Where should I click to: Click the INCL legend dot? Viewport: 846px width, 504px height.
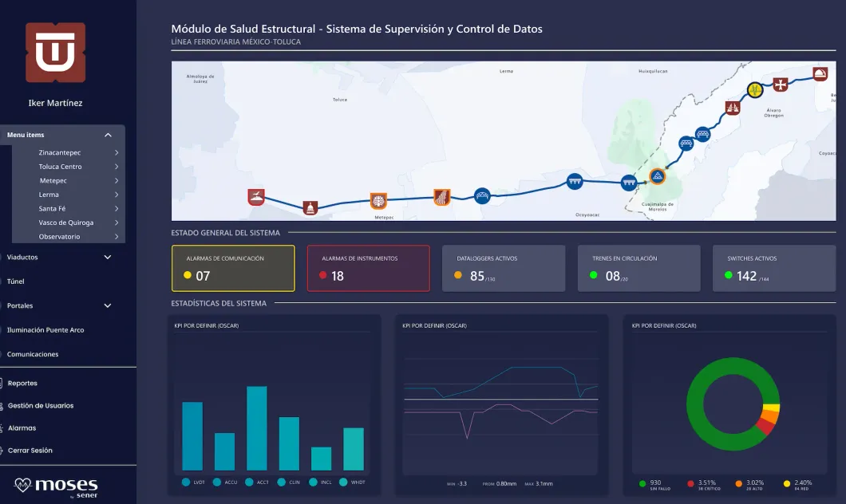313,482
